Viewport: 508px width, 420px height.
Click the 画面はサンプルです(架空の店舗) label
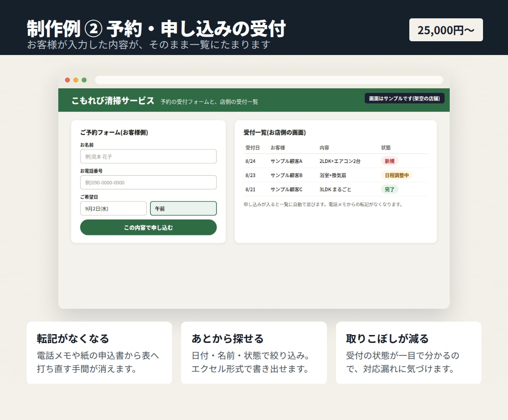[405, 98]
